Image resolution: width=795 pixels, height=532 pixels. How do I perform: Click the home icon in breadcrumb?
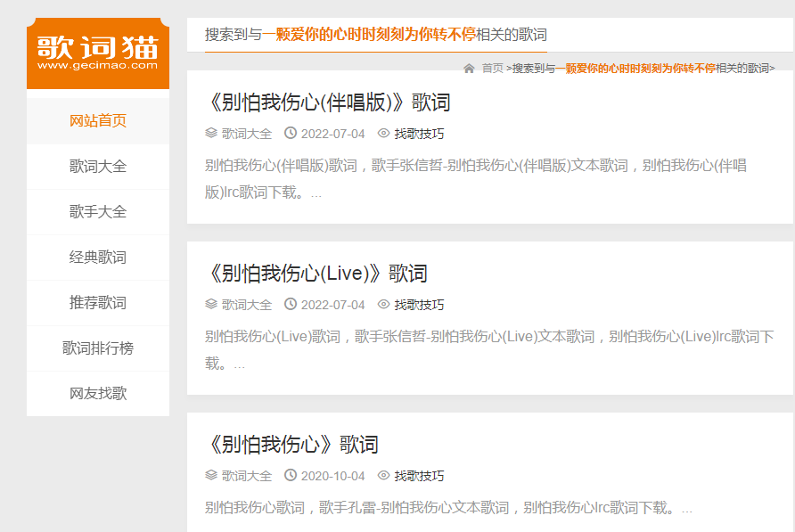click(469, 69)
